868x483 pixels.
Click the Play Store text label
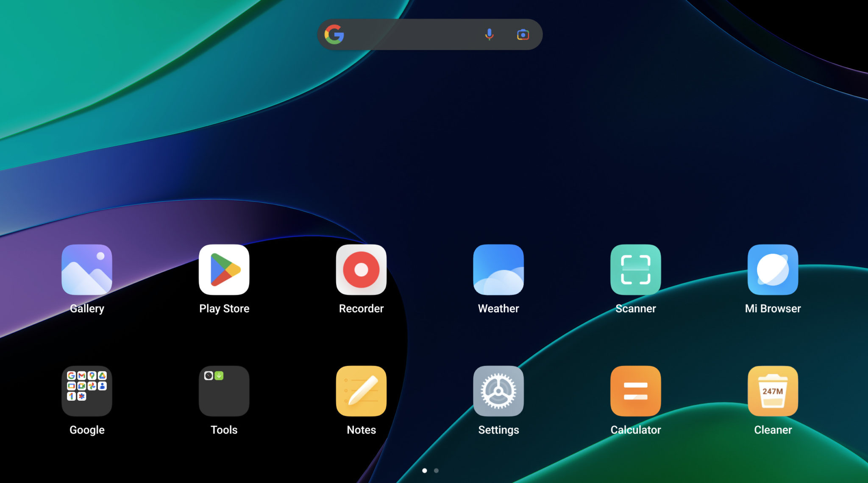pos(224,308)
